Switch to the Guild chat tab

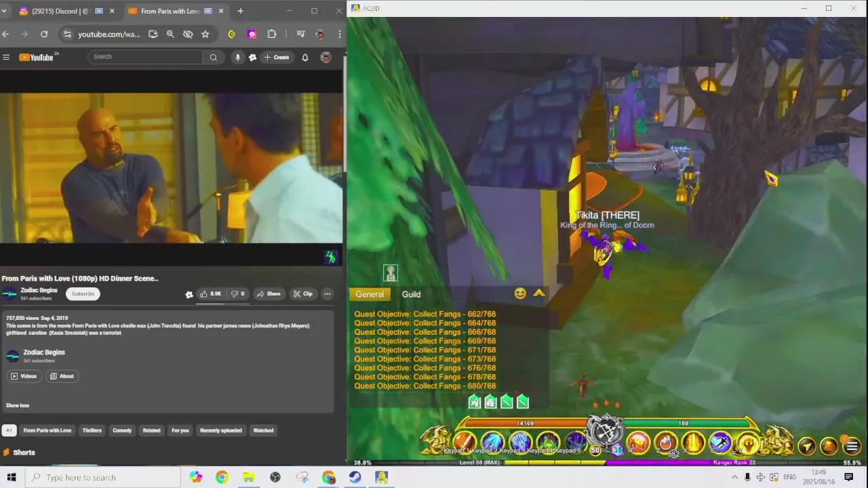[x=411, y=294]
